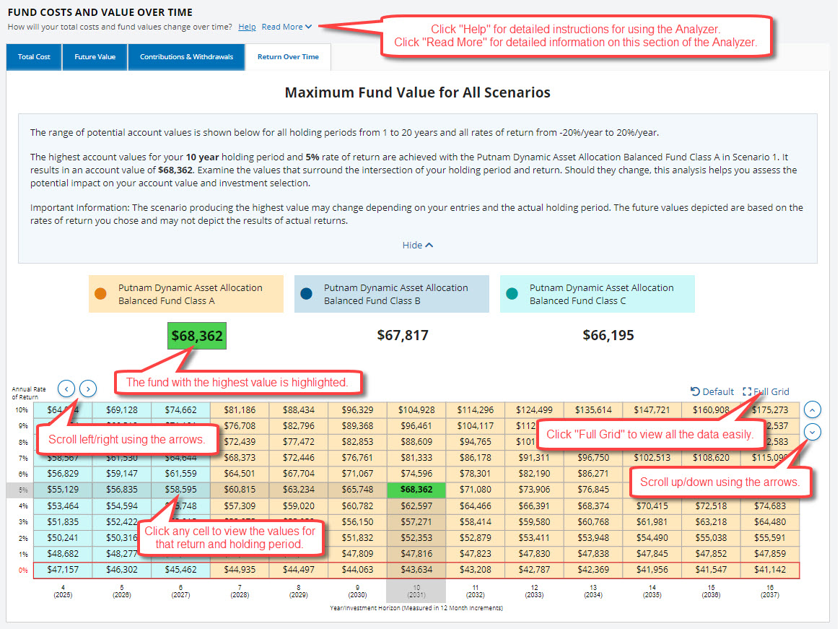
Task: Open Contributions & Withdrawals section
Action: point(186,56)
